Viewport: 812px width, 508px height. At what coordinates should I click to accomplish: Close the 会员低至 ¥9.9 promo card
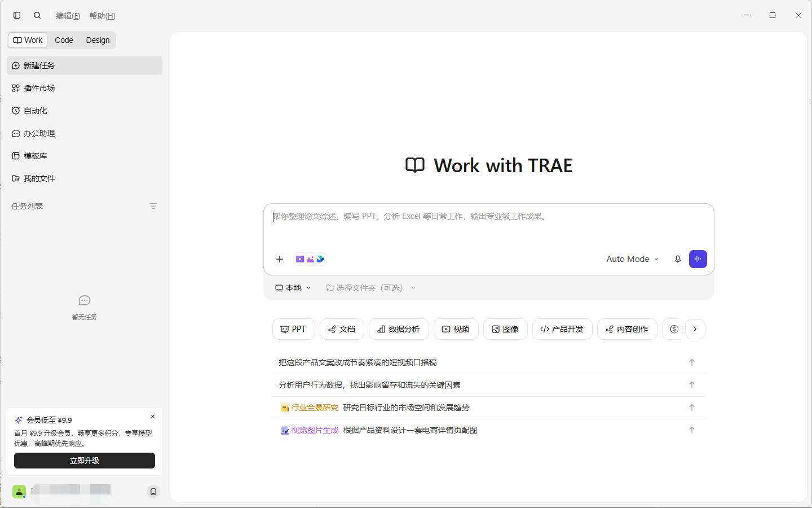click(x=153, y=417)
